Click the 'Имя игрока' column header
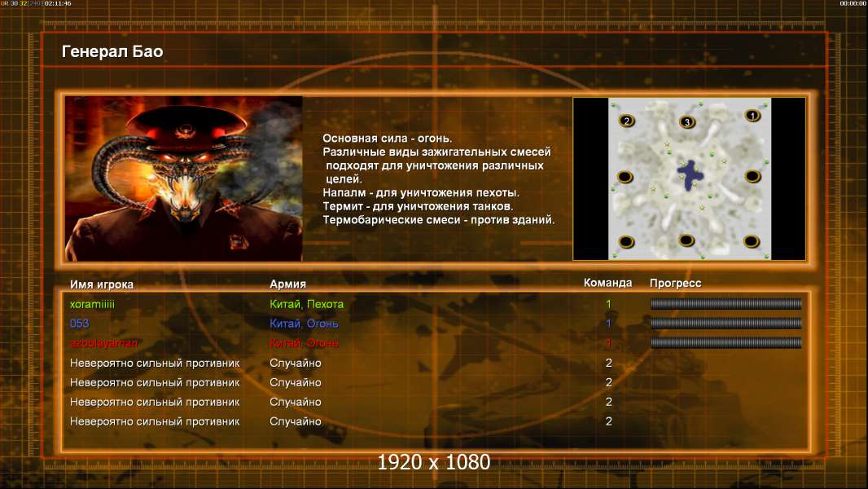The width and height of the screenshot is (868, 489). point(101,284)
